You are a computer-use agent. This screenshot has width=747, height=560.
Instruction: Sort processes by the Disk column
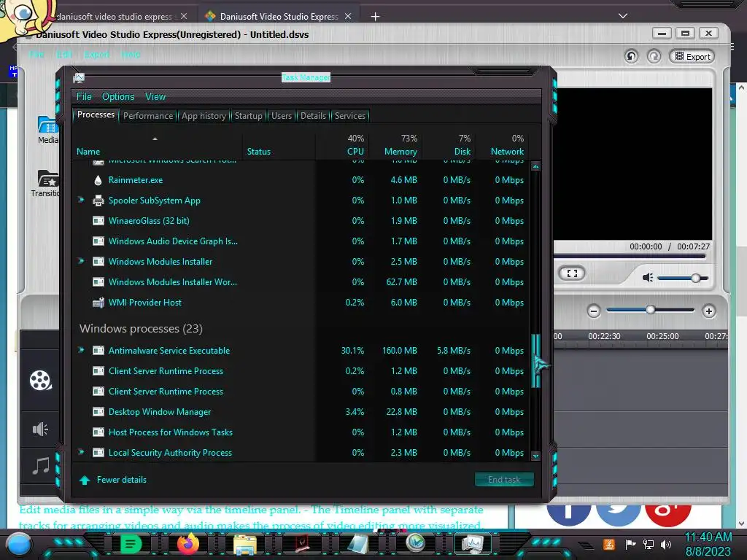coord(449,145)
